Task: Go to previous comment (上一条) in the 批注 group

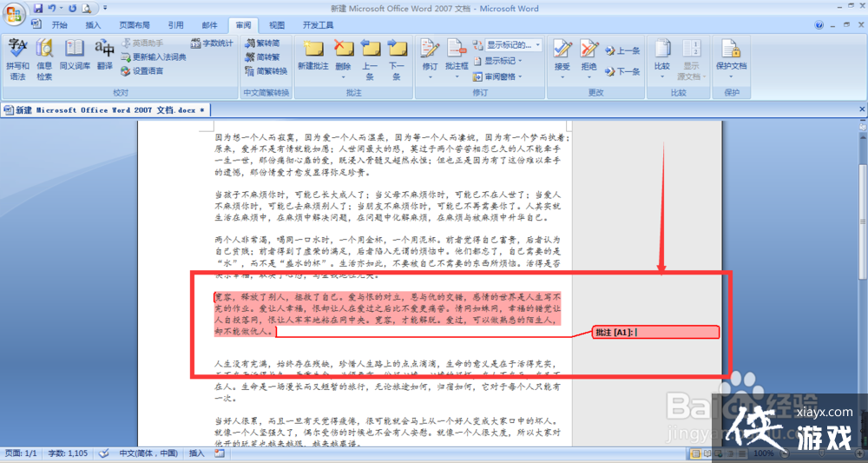Action: 370,57
